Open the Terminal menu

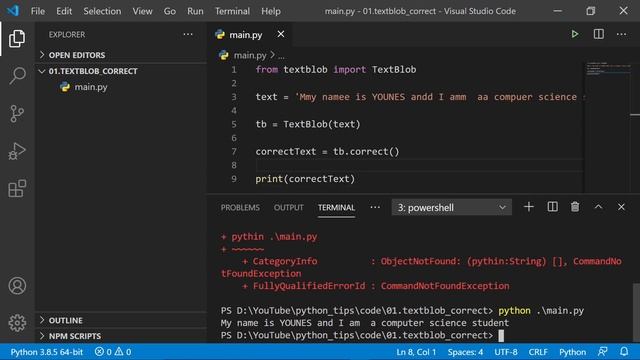point(232,11)
